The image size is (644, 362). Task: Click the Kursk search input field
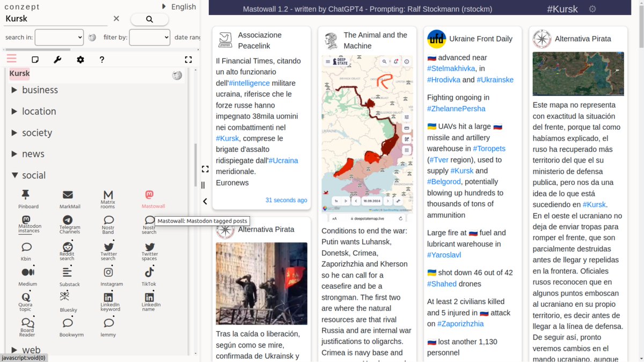pyautogui.click(x=57, y=19)
